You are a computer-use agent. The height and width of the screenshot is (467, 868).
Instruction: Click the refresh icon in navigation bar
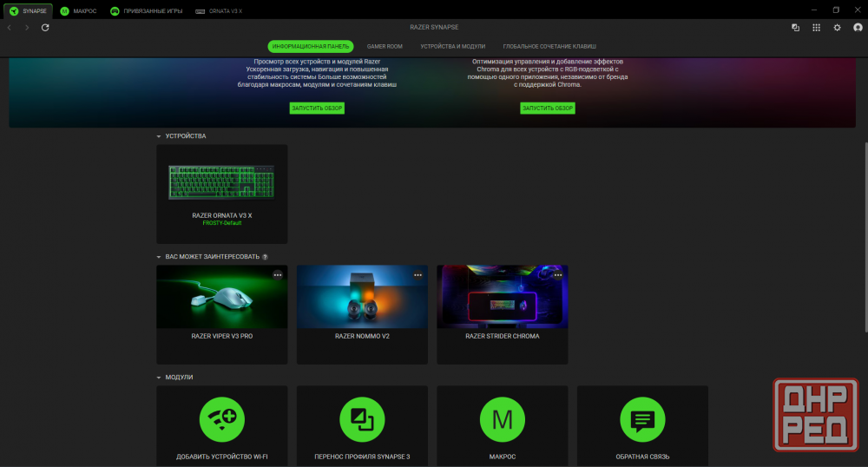(x=45, y=28)
